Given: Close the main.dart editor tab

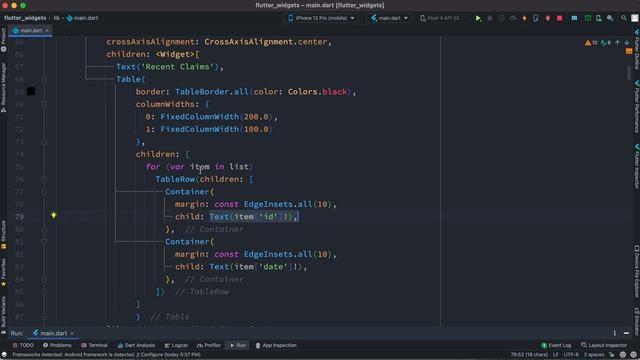Looking at the screenshot, I should (47, 31).
